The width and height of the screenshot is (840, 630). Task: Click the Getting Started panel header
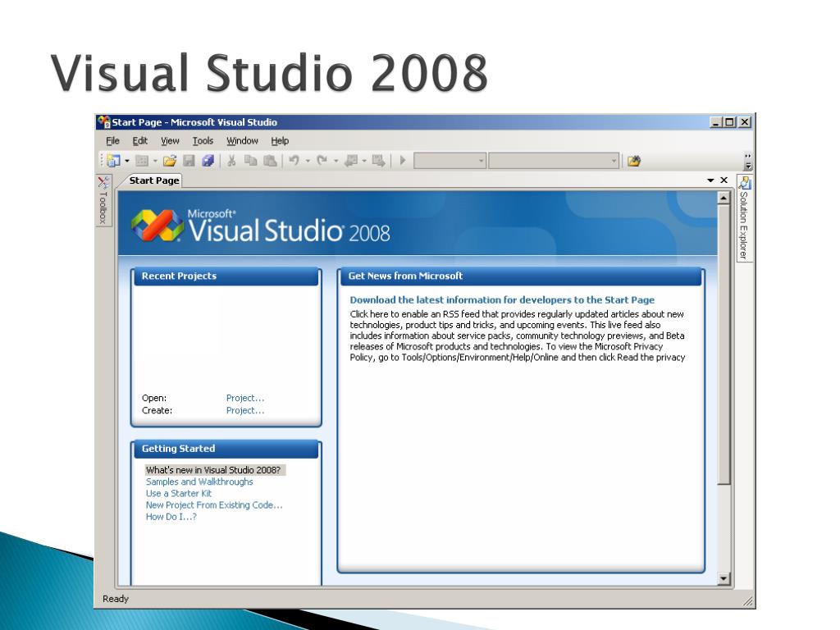tap(226, 449)
